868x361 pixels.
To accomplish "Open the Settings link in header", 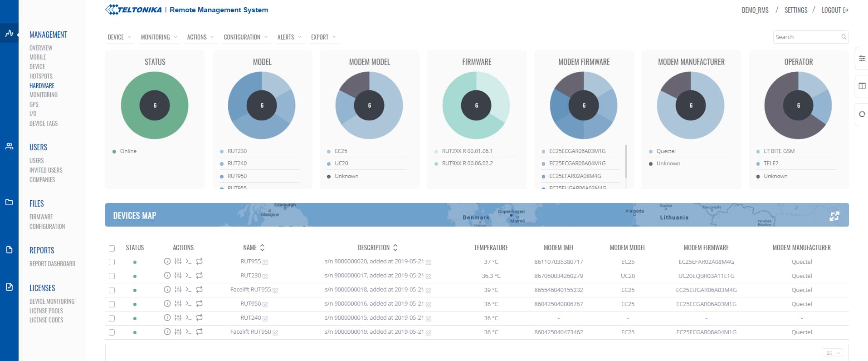I will coord(796,10).
